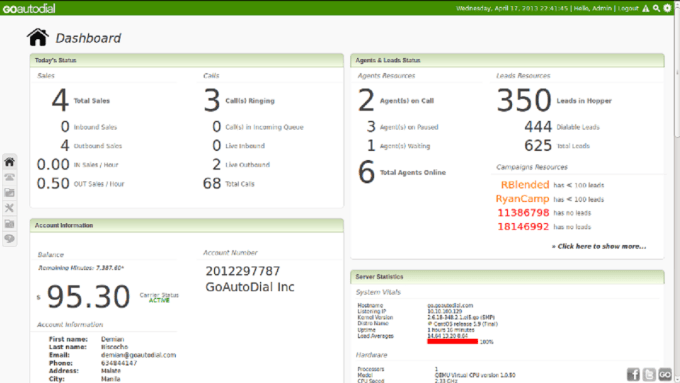This screenshot has width=680, height=383.
Task: Open the RyanCamp campaign link
Action: click(522, 199)
